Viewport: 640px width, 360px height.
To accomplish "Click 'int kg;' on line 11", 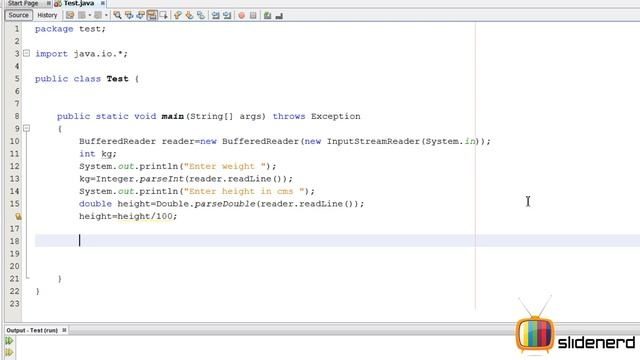I will point(98,154).
